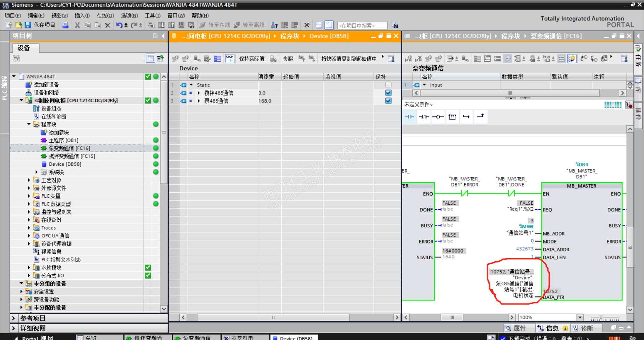The width and height of the screenshot is (644, 340).
Task: Collapse the Input section in FC16 interface
Action: pyautogui.click(x=424, y=85)
